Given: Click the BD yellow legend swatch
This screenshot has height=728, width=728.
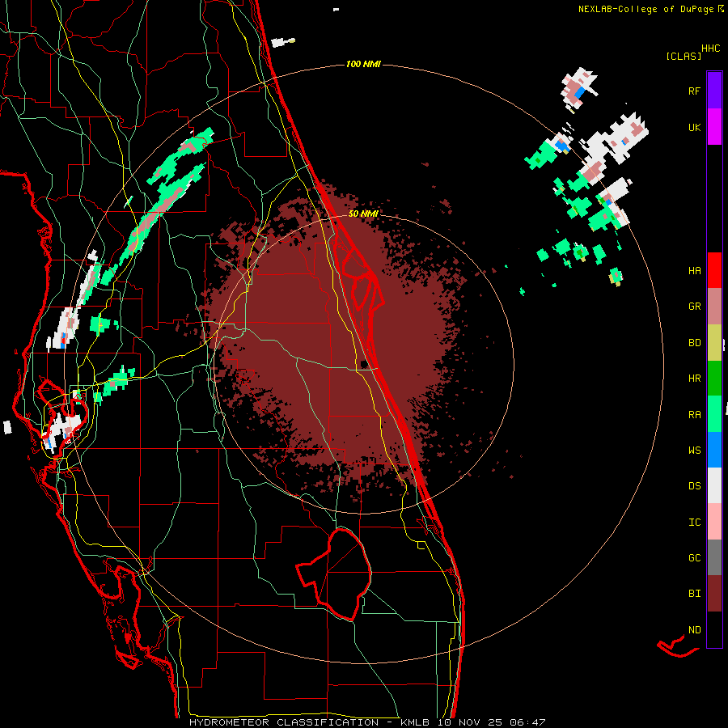Looking at the screenshot, I should [714, 343].
